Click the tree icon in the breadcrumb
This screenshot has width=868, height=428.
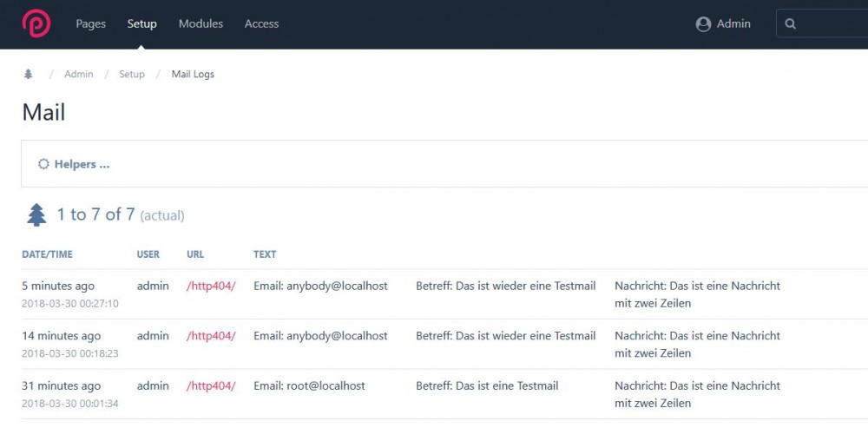[x=28, y=75]
